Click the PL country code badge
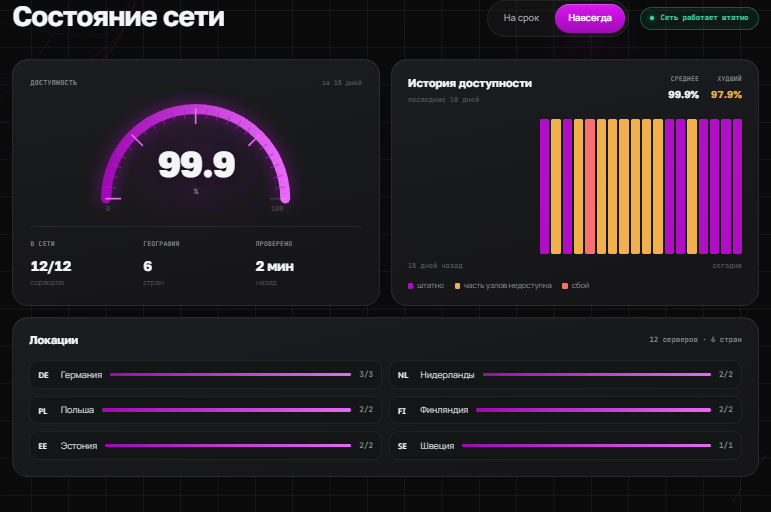This screenshot has width=771, height=512. [43, 411]
